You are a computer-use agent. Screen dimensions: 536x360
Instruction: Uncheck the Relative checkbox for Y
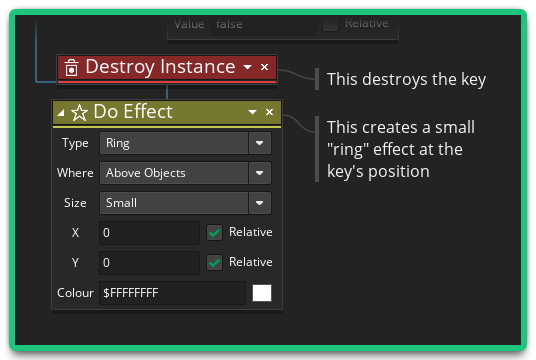(x=214, y=263)
